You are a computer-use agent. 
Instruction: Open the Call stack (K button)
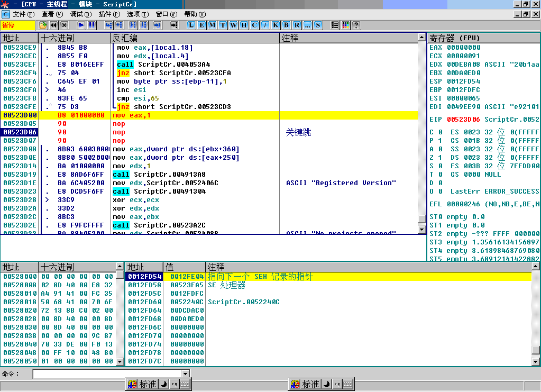[276, 25]
